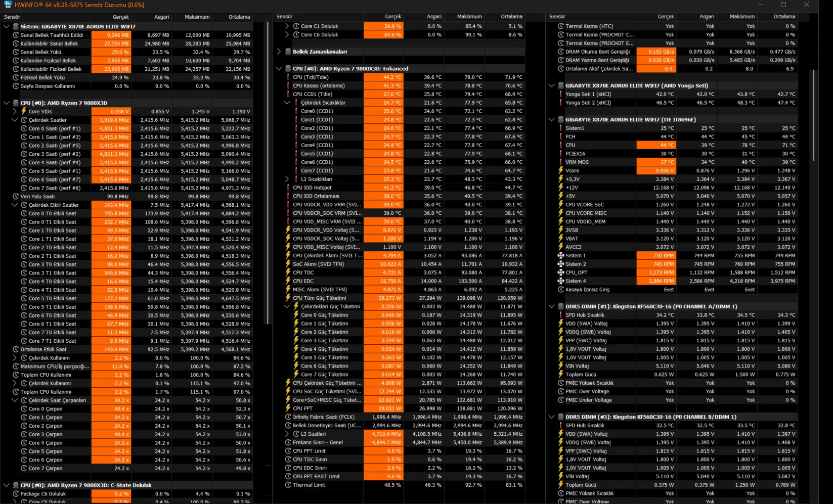Select the CPU PPT FAST Limit row label
This screenshot has width=833, height=504.
click(x=316, y=477)
